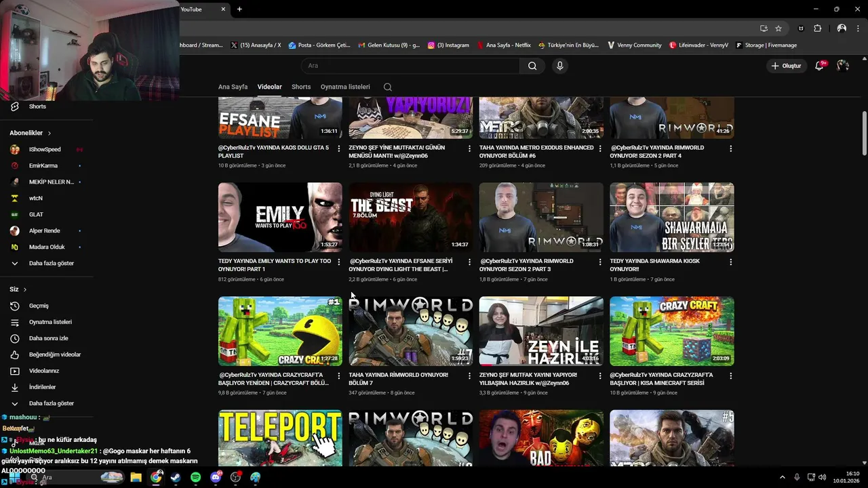Expand the Siz section chevron
The width and height of the screenshot is (868, 488).
click(25, 289)
